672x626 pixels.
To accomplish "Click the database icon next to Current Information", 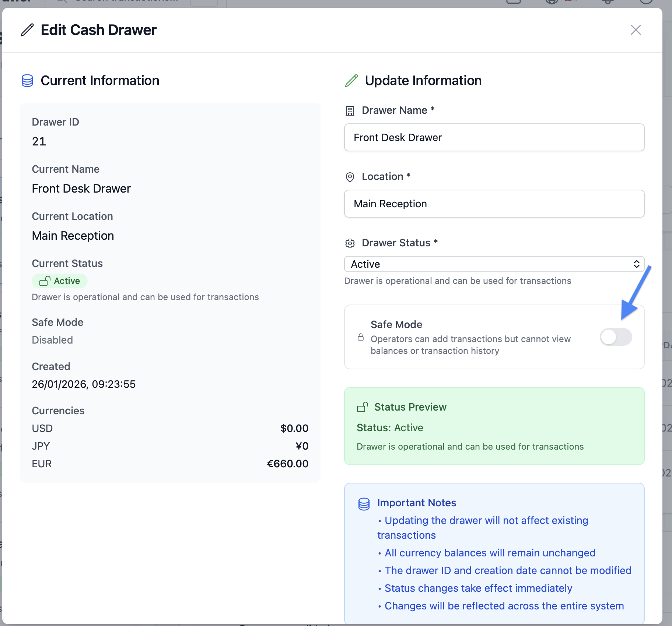I will (x=27, y=81).
